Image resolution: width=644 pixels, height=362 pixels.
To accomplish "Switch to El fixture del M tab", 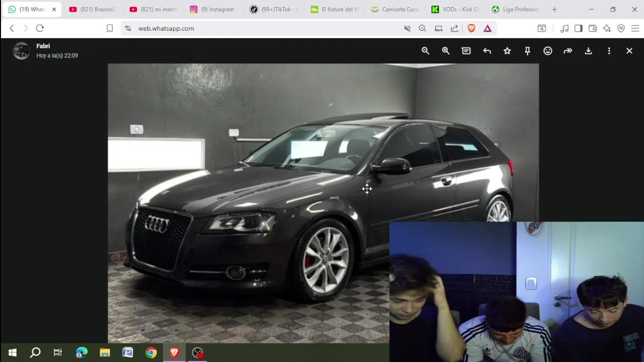I will click(x=334, y=9).
